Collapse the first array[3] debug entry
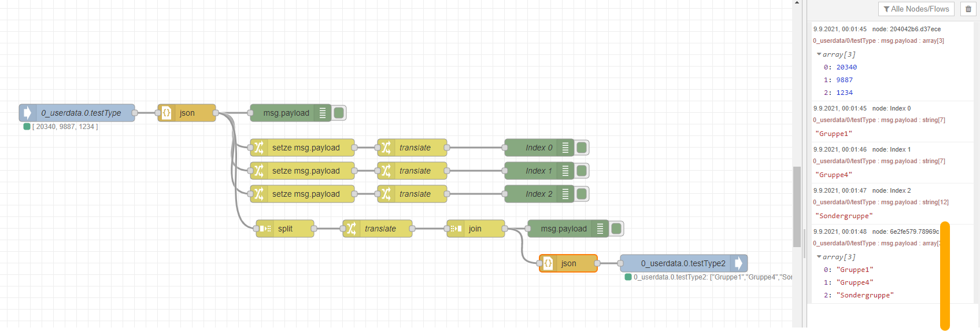980x331 pixels. (819, 54)
